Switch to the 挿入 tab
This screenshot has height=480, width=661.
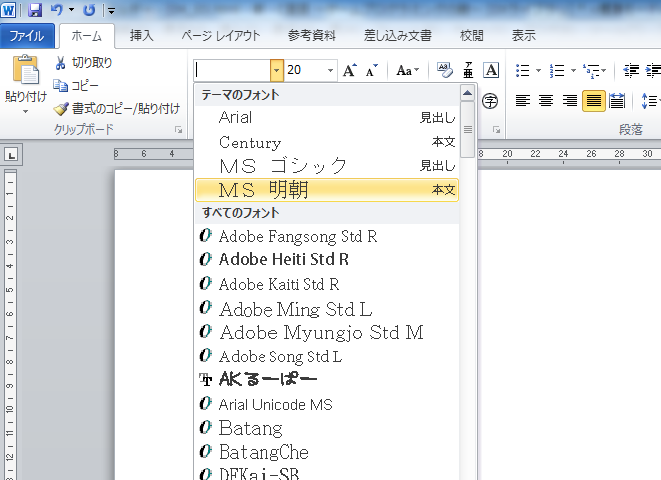[142, 36]
